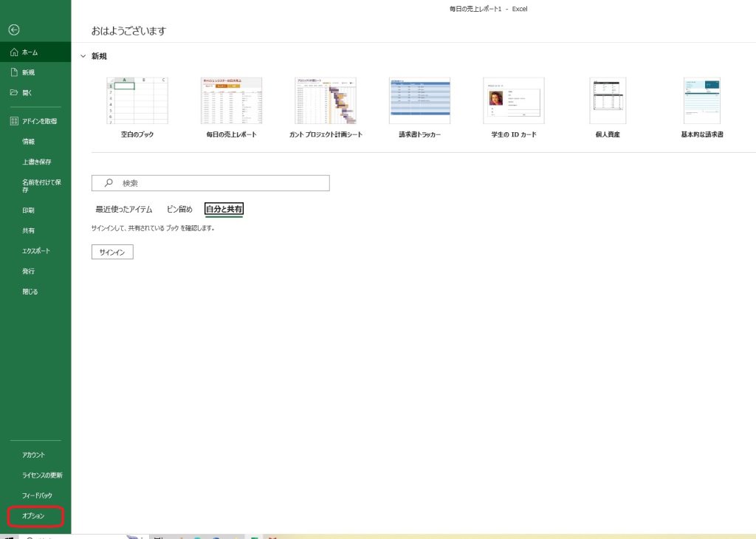Click the back arrow icon
This screenshot has height=539, width=756.
[14, 30]
